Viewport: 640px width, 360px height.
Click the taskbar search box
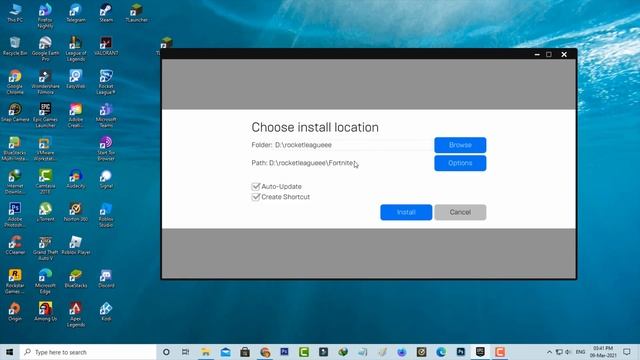click(88, 352)
